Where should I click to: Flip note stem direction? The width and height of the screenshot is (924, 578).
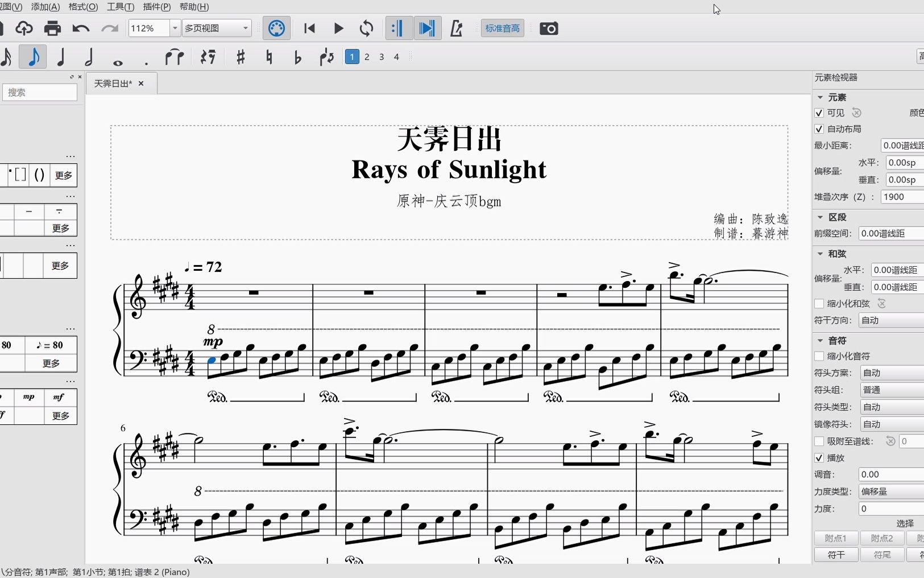click(x=326, y=57)
